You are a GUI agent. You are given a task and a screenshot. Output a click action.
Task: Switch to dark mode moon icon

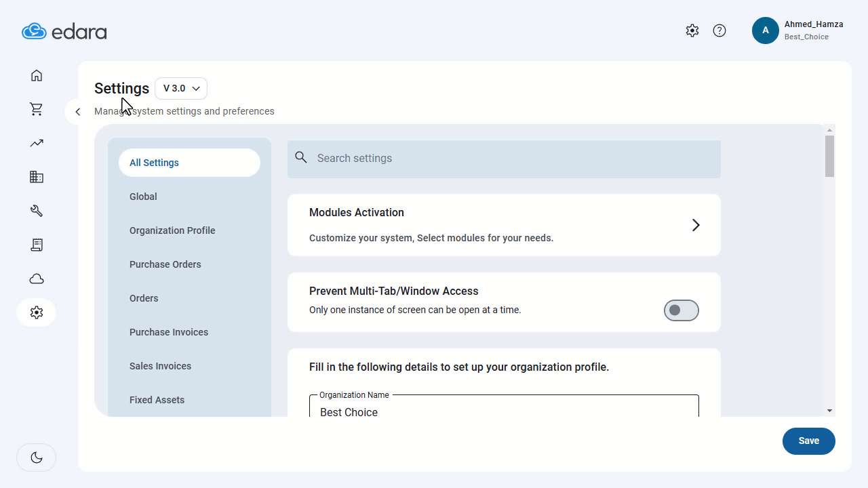[37, 457]
